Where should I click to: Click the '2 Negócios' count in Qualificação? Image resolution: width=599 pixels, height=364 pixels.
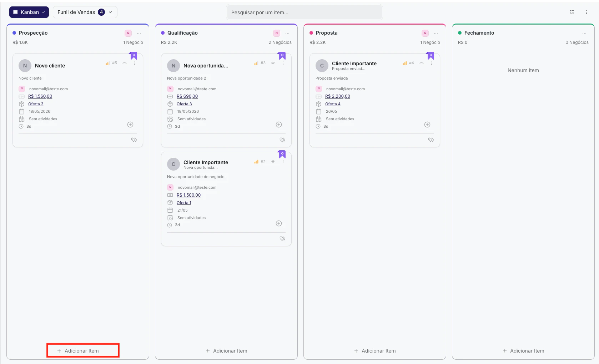[x=280, y=42]
